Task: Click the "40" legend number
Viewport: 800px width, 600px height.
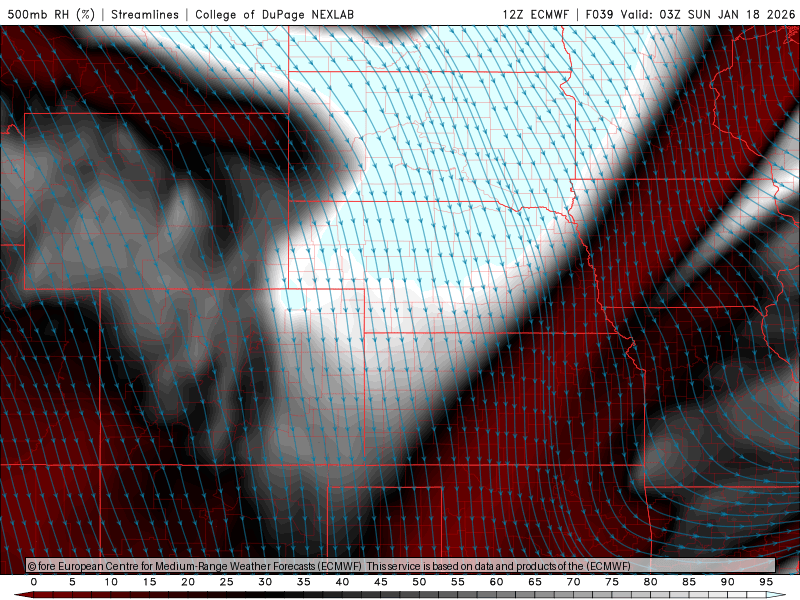Action: pos(342,582)
